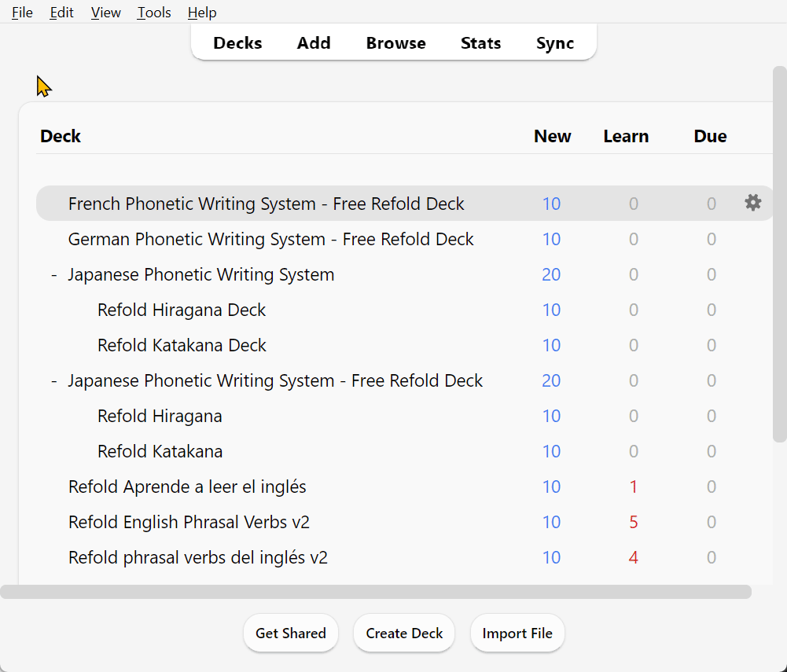Click the horizontal scrollbar below deck list
Screen dimensions: 787x672
click(376, 592)
